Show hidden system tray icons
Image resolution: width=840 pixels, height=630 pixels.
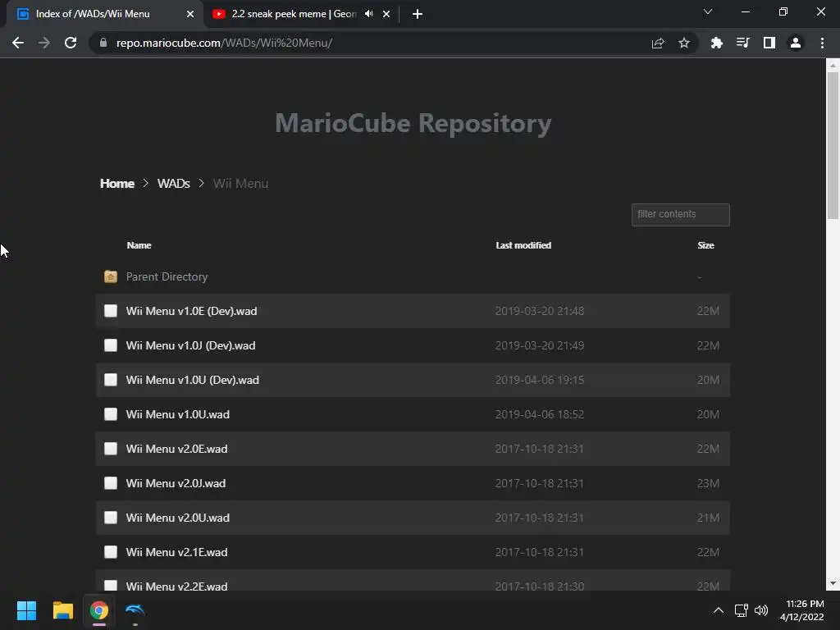pyautogui.click(x=719, y=610)
